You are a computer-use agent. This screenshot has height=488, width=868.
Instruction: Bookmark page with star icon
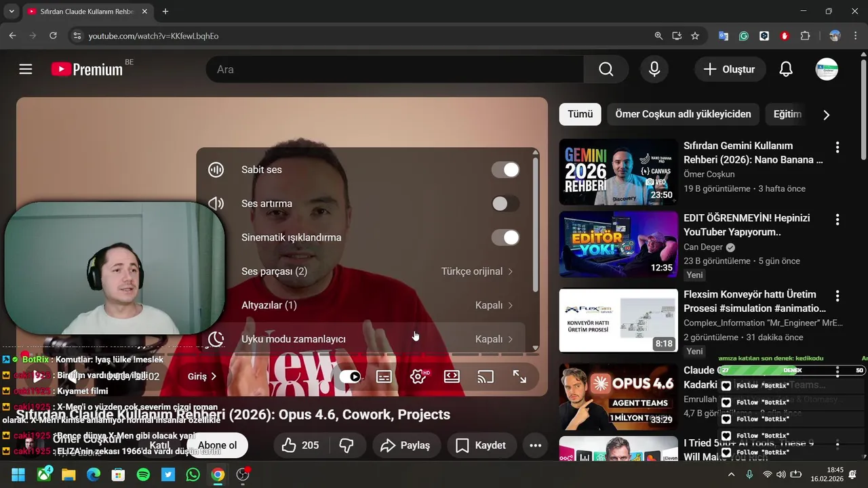[x=695, y=36]
